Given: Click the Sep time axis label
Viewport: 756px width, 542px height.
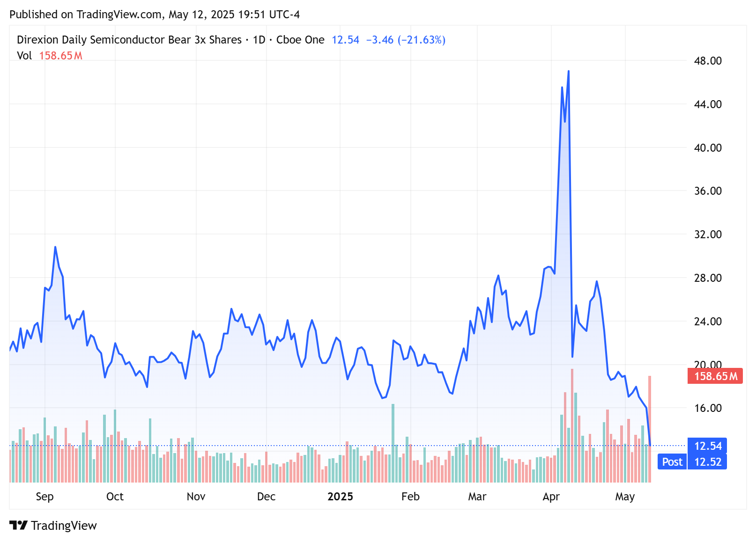Looking at the screenshot, I should tap(44, 497).
